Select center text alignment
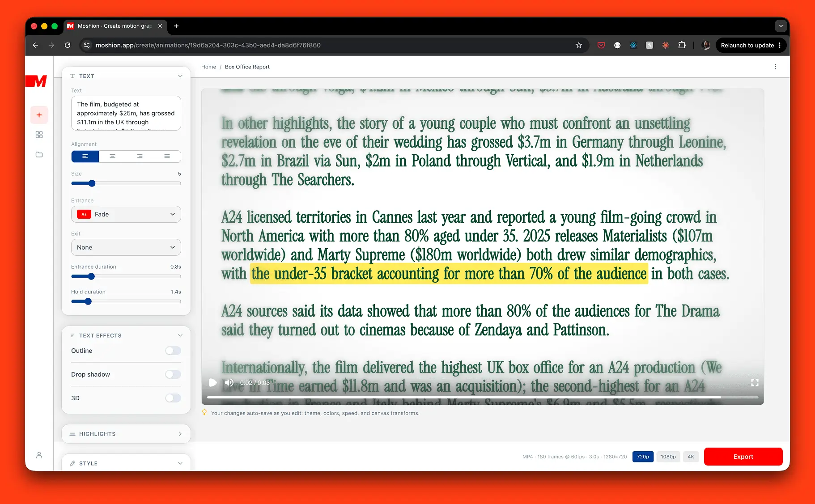The image size is (815, 504). click(112, 157)
